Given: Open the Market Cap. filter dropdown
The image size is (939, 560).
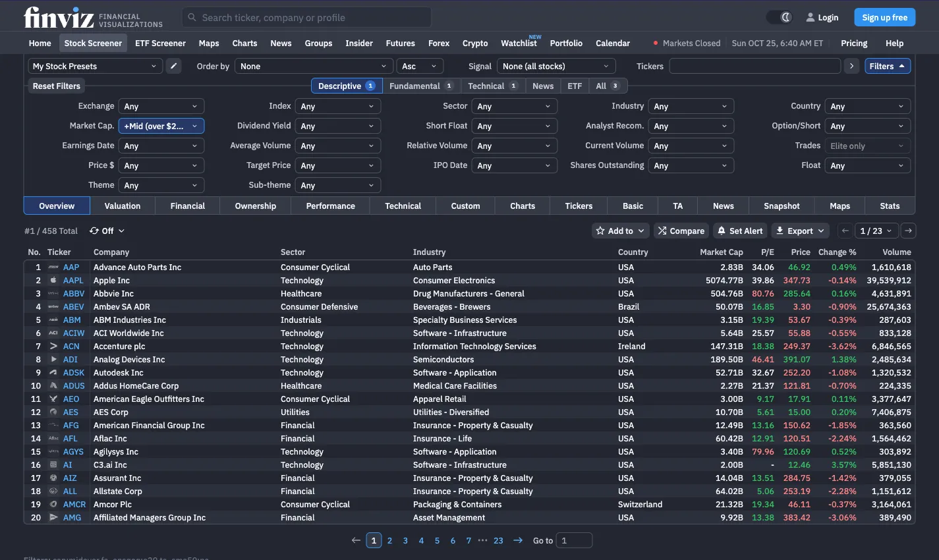Looking at the screenshot, I should point(161,126).
